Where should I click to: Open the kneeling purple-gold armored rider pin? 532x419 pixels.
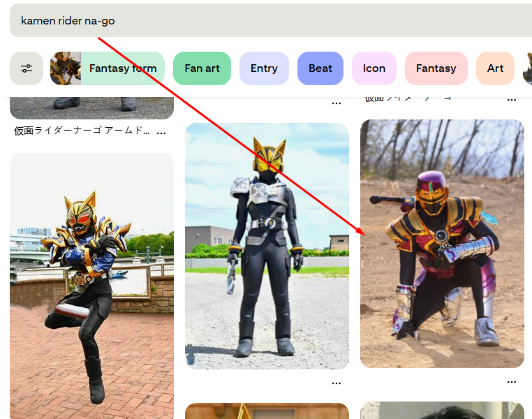(442, 244)
